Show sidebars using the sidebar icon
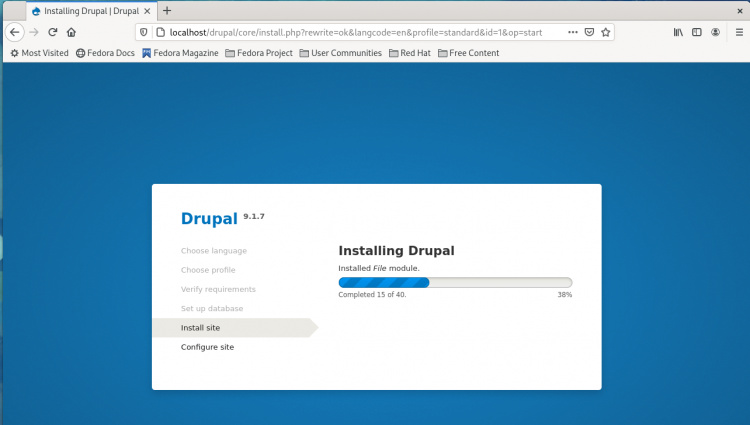Screen dimensions: 750x425 (x=697, y=32)
